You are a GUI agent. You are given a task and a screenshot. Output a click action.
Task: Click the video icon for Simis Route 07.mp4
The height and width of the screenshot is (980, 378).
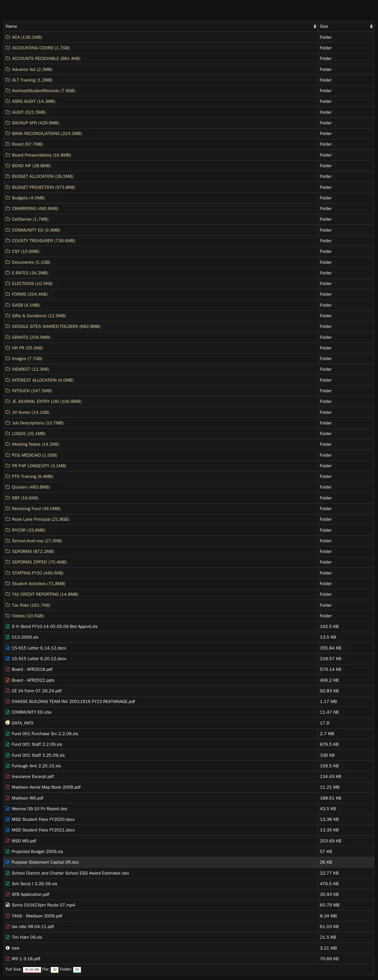(x=8, y=905)
